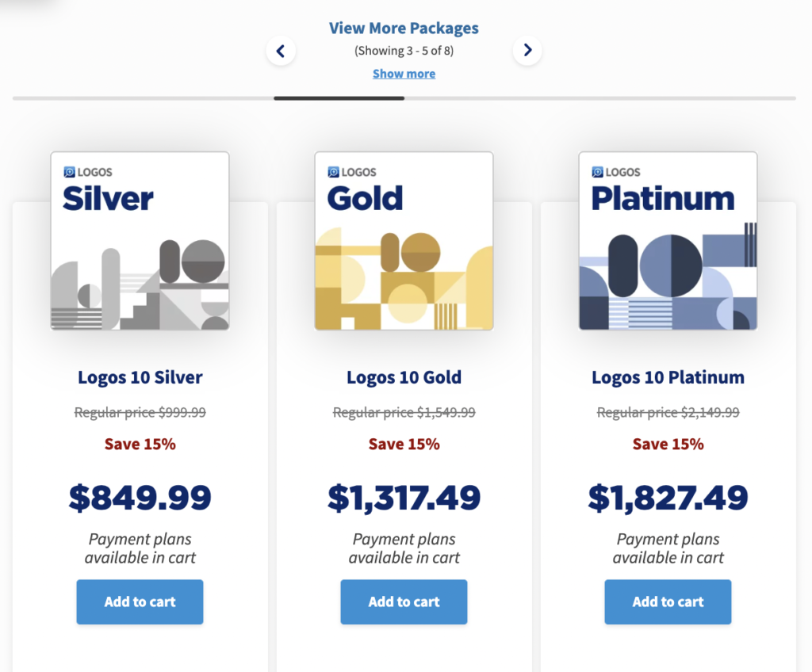This screenshot has width=812, height=672.
Task: Click the right arrow to see more packages
Action: (x=527, y=50)
